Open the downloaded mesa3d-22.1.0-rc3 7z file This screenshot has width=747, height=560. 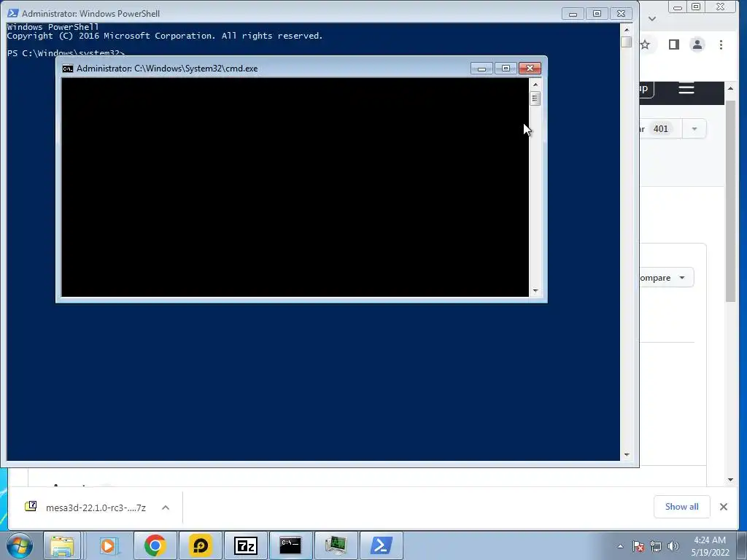click(86, 507)
